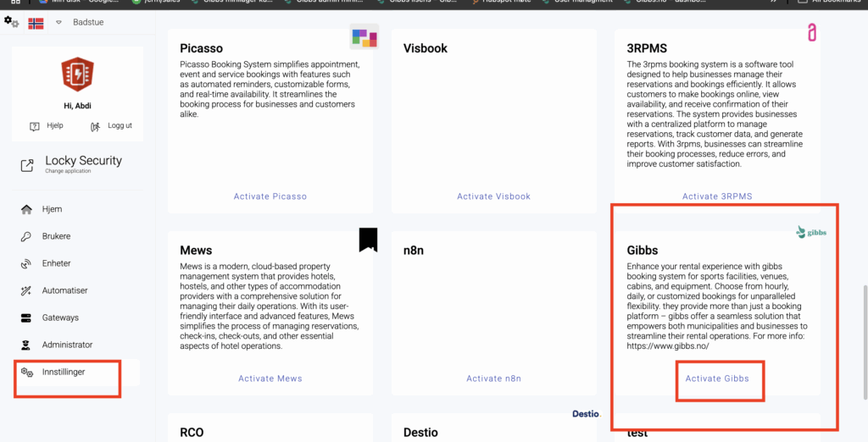Viewport: 868px width, 442px height.
Task: Click the Enheter devices icon
Action: click(25, 263)
